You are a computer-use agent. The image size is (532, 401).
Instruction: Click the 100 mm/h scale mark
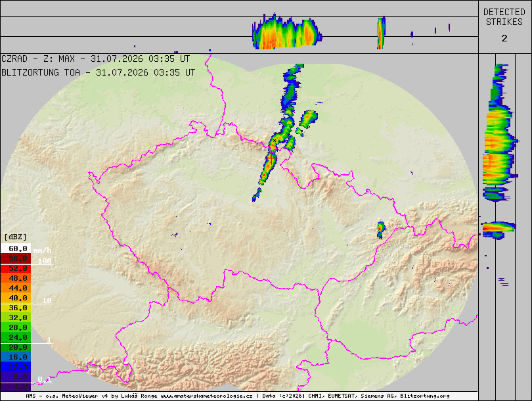pyautogui.click(x=45, y=261)
